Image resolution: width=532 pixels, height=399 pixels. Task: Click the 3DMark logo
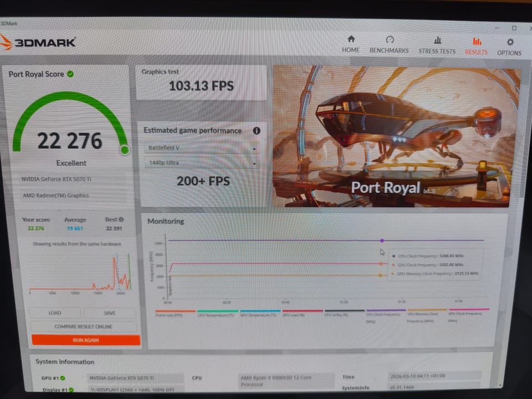click(38, 43)
